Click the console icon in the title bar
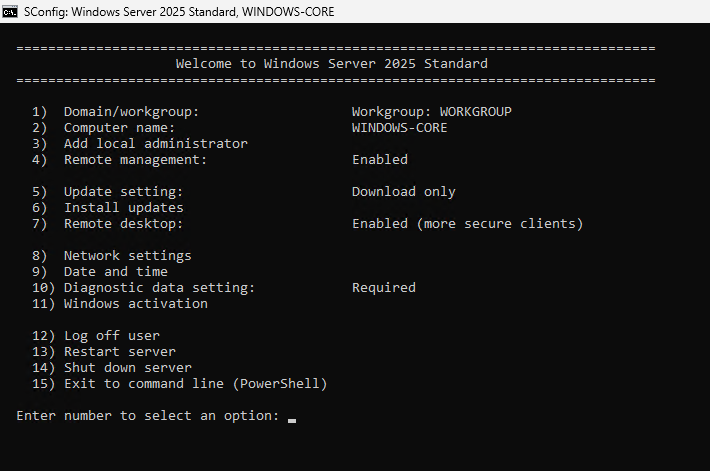Viewport: 710px width, 471px height. pyautogui.click(x=12, y=11)
